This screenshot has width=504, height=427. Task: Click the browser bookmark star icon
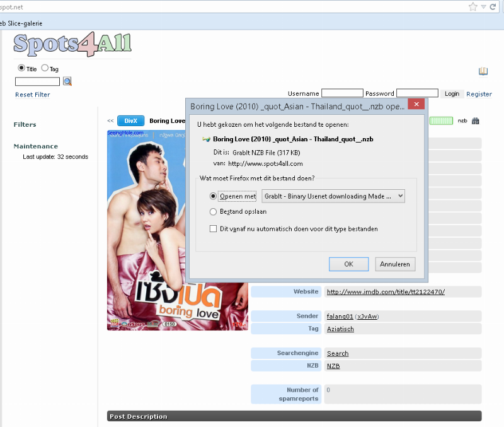472,6
